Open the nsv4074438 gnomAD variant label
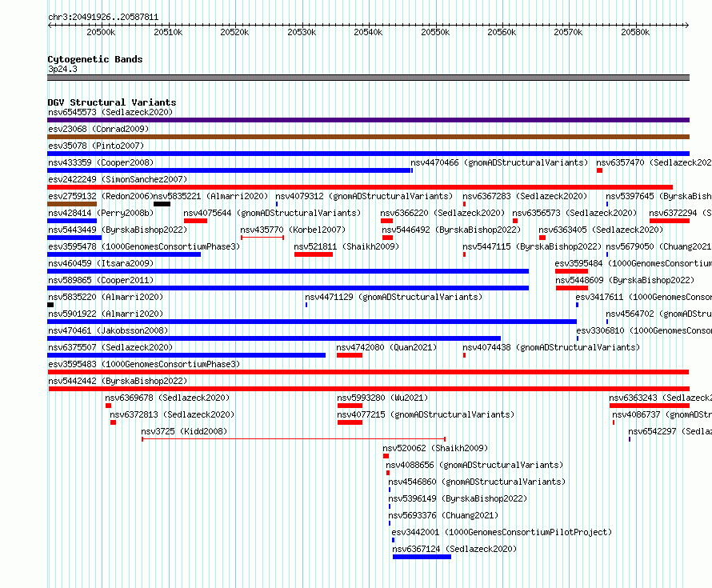712x588 pixels. pos(551,347)
